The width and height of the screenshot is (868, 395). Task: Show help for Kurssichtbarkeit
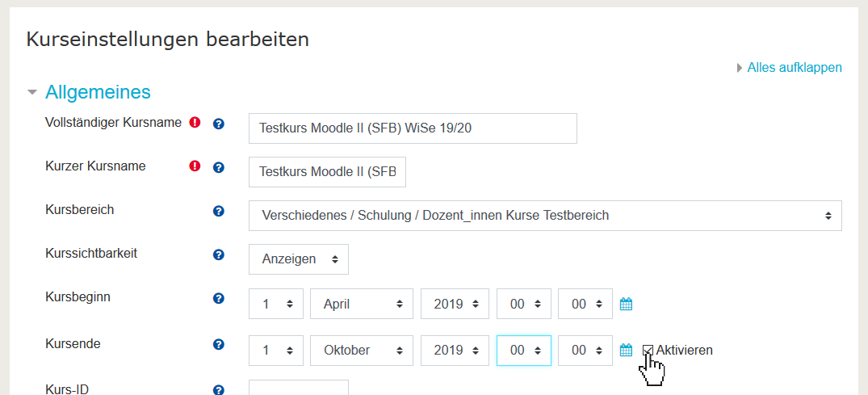click(218, 255)
